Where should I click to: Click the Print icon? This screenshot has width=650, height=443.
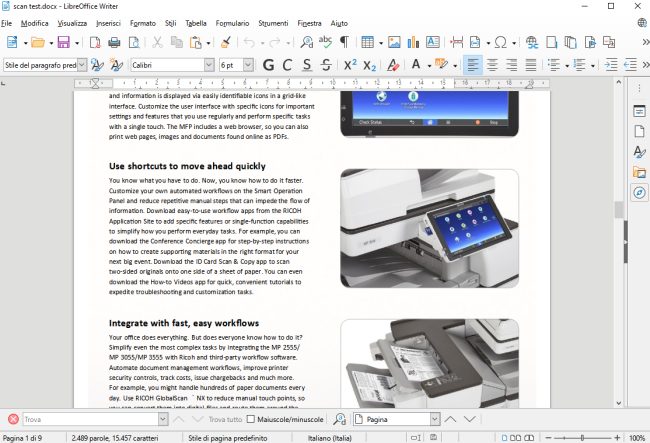(x=114, y=42)
